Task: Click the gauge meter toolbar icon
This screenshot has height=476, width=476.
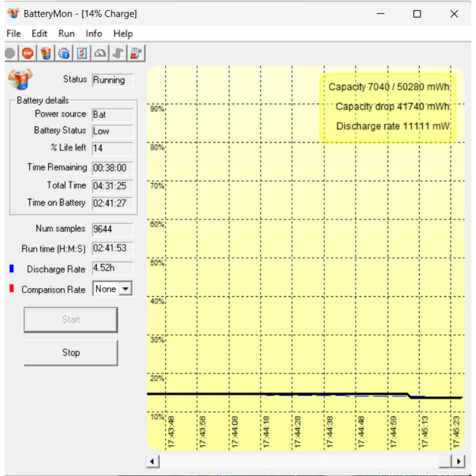Action: pos(100,53)
